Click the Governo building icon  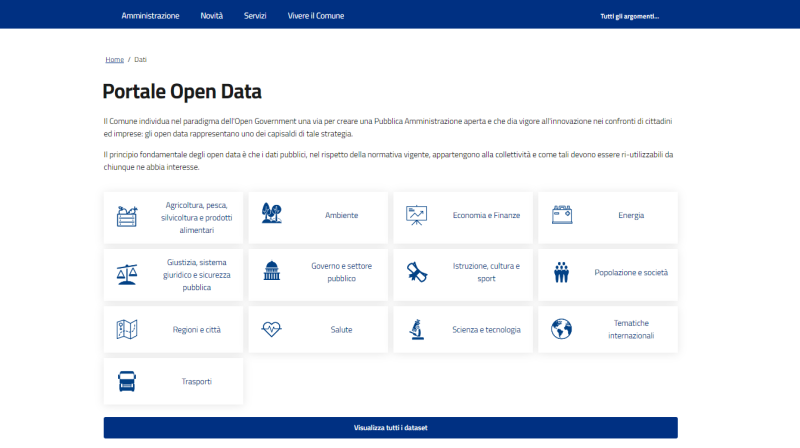271,272
